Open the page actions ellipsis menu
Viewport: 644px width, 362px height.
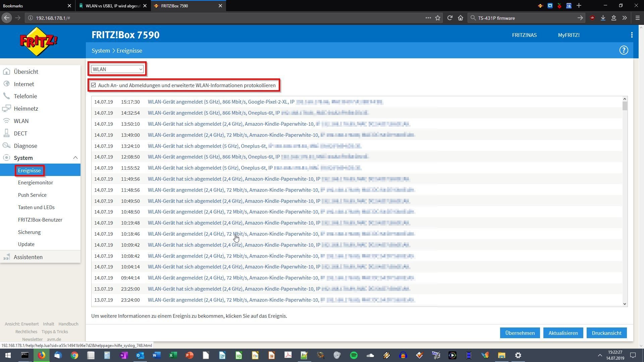pyautogui.click(x=428, y=18)
